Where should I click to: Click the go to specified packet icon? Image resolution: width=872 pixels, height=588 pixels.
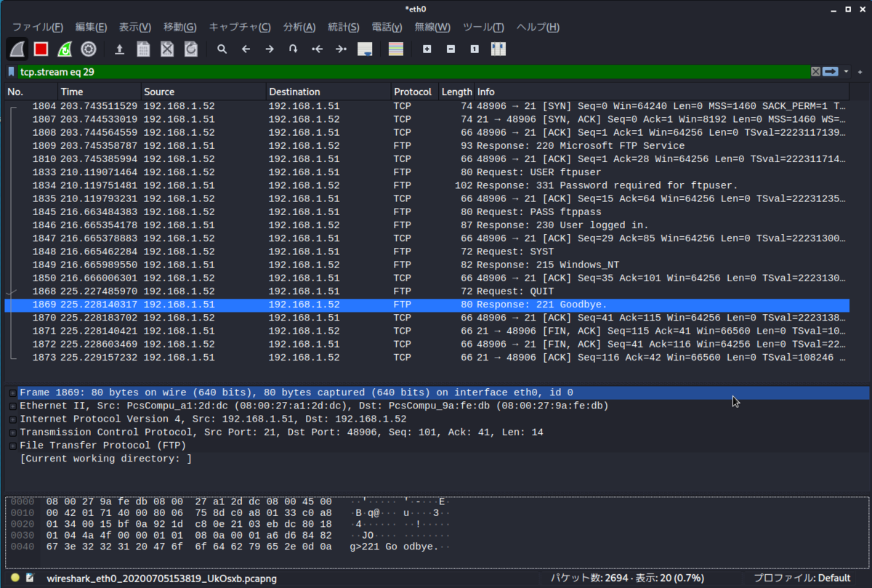pyautogui.click(x=294, y=49)
